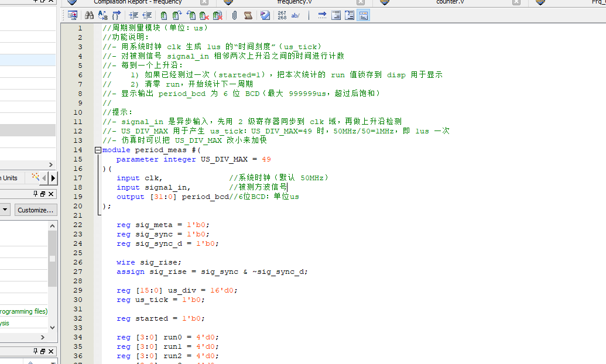606x364 pixels.
Task: Toggle a bookmark with the green bookmark icon
Action: point(164,15)
